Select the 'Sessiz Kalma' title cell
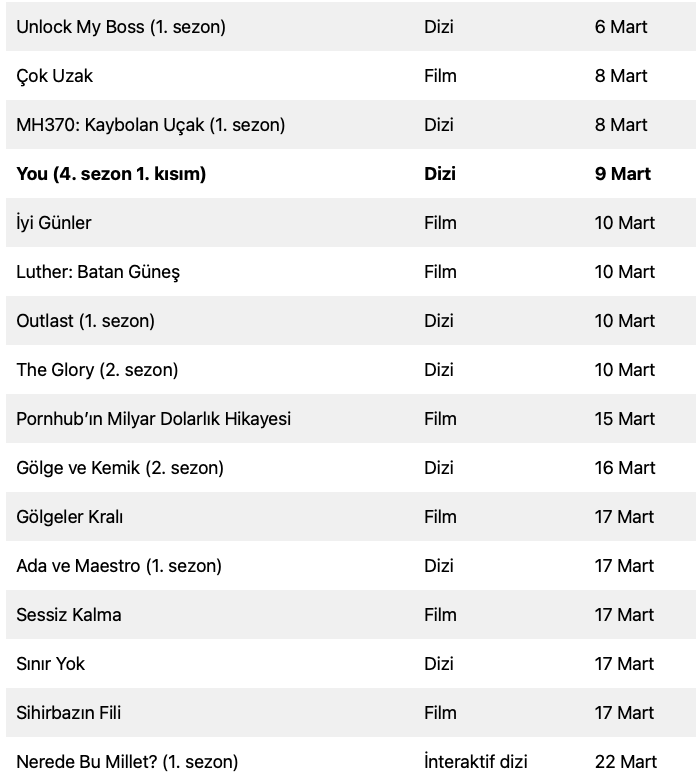699x784 pixels. pos(69,615)
